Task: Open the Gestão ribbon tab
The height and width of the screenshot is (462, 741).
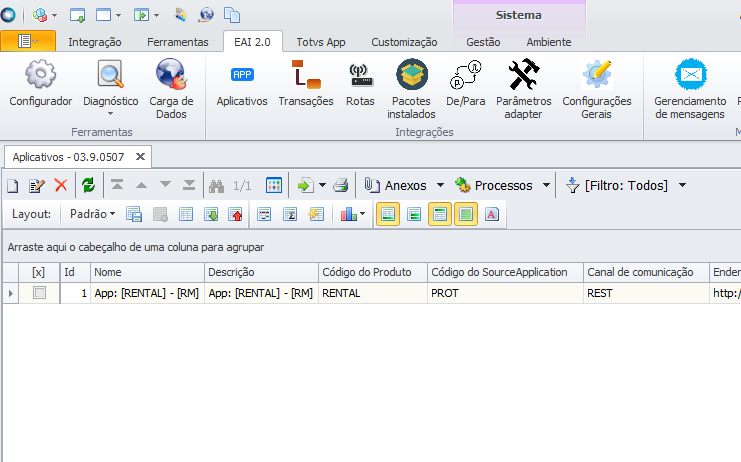Action: click(x=483, y=42)
